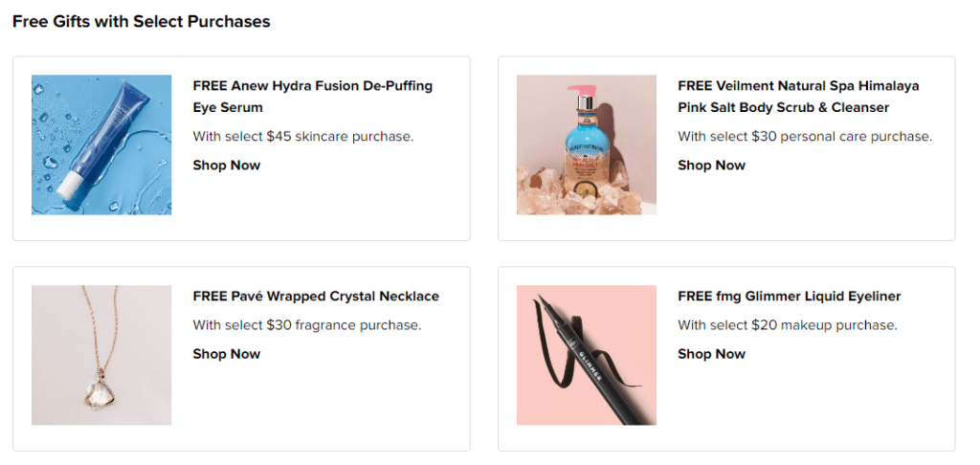This screenshot has width=980, height=465.
Task: Click the FREE Pavé Wrapped Crystal Necklace title
Action: click(x=316, y=297)
